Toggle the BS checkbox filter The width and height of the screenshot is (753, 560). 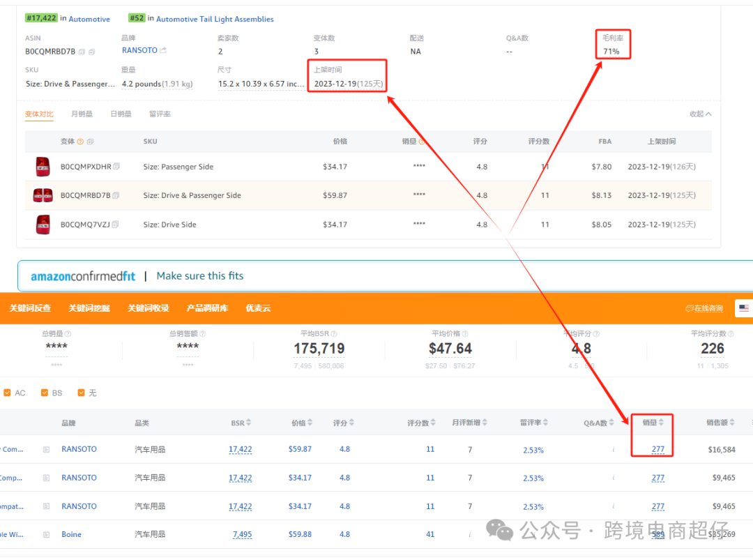[45, 393]
